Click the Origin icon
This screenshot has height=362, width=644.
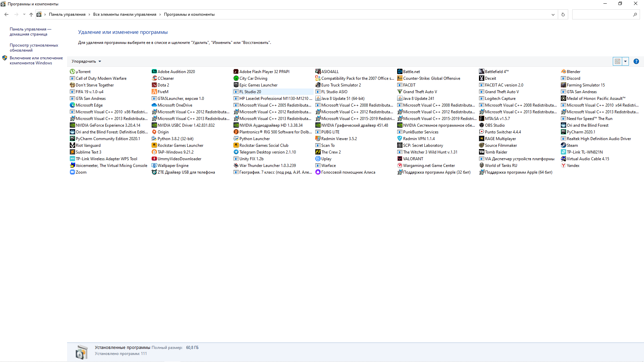coord(154,132)
